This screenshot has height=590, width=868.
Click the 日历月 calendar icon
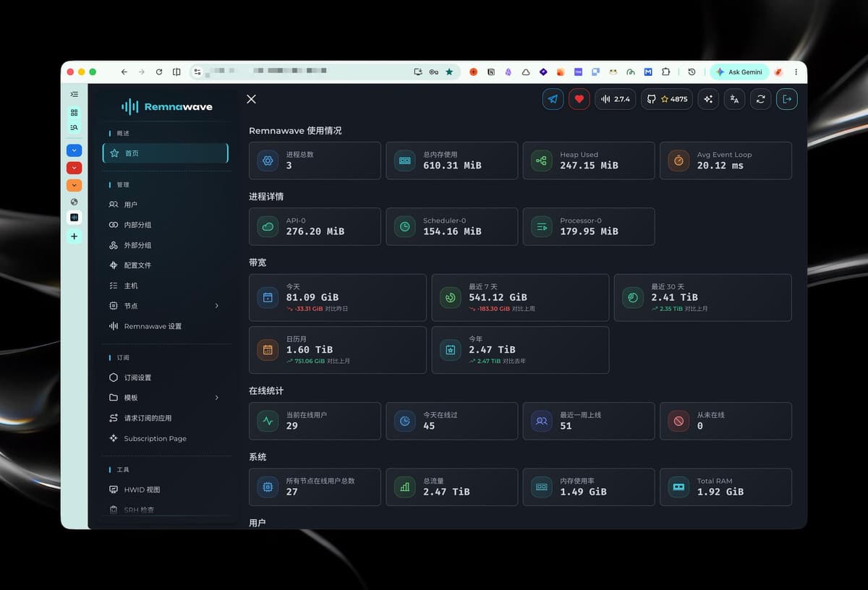[268, 350]
